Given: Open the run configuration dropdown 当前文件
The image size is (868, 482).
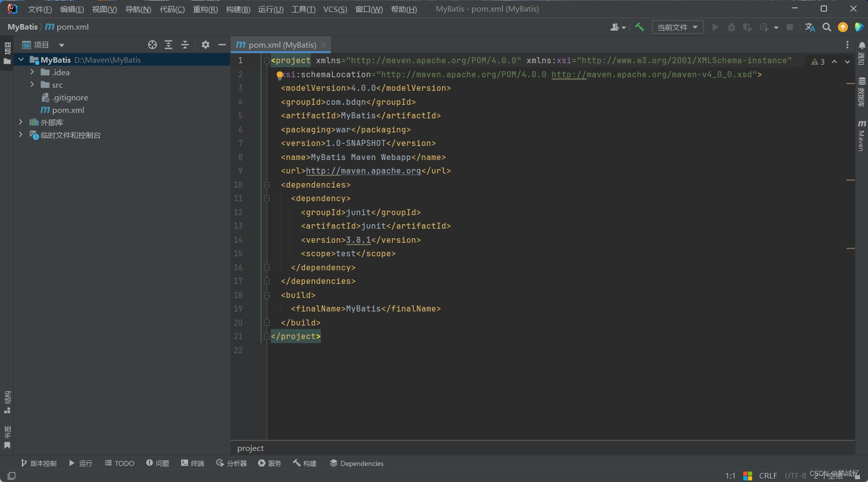Looking at the screenshot, I should 677,27.
